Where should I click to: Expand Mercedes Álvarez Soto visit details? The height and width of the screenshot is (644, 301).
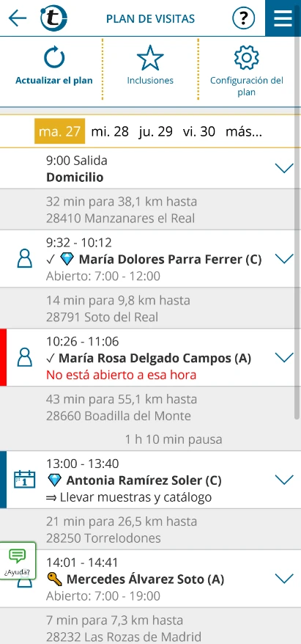click(x=283, y=579)
